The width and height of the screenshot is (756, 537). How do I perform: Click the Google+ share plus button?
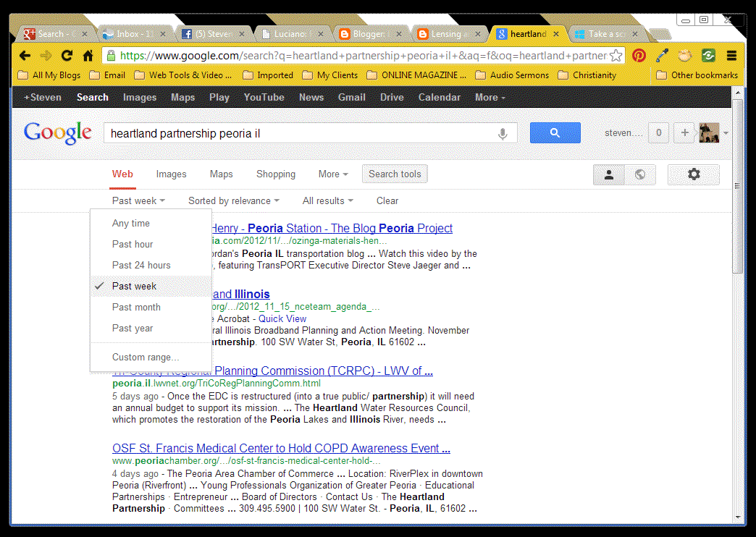pos(684,132)
